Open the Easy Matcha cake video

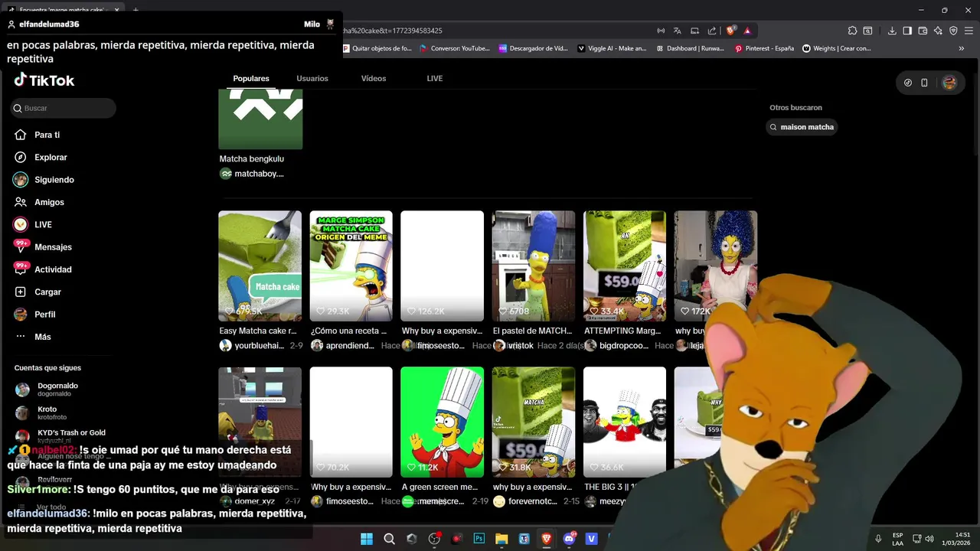click(260, 266)
